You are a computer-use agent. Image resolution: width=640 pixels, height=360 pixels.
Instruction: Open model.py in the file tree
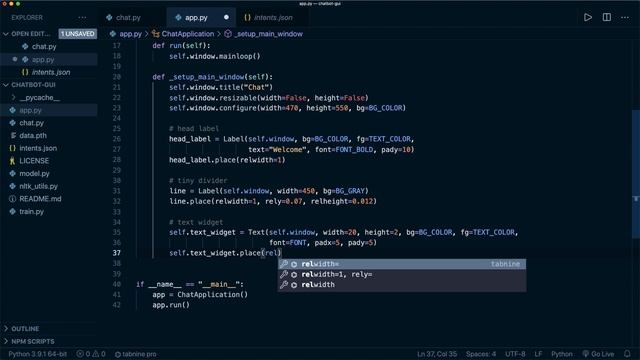point(34,173)
